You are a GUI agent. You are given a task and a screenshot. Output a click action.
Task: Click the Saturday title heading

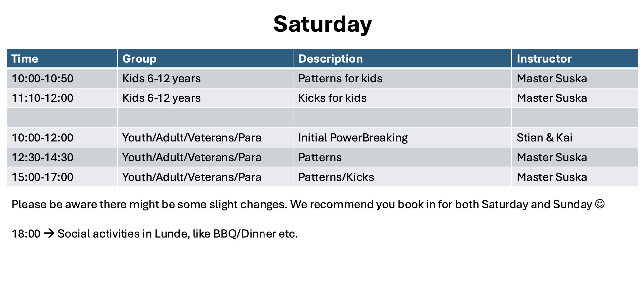click(x=323, y=24)
